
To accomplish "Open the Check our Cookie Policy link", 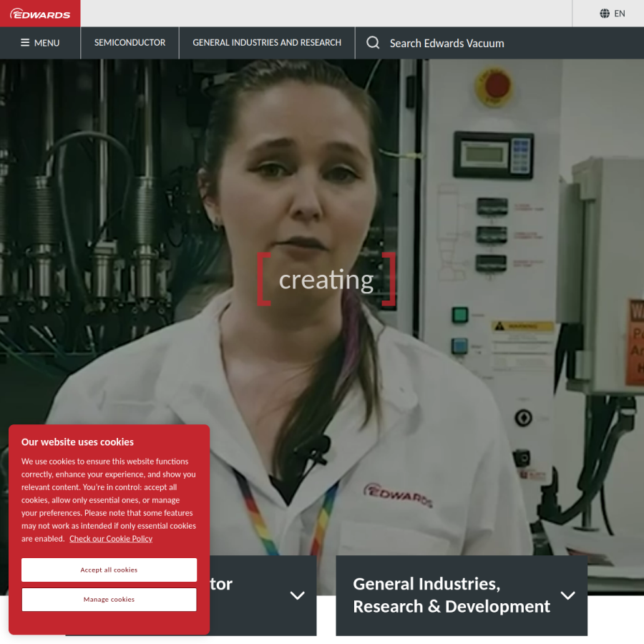I will point(111,538).
